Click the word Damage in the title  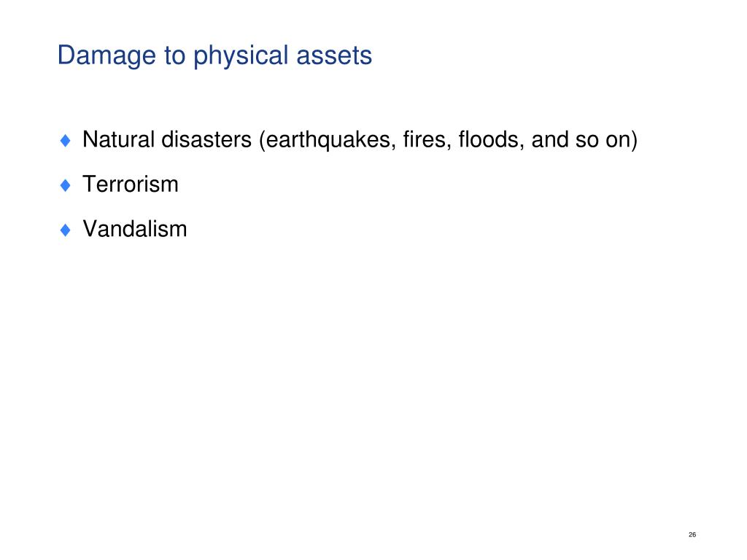tap(107, 57)
